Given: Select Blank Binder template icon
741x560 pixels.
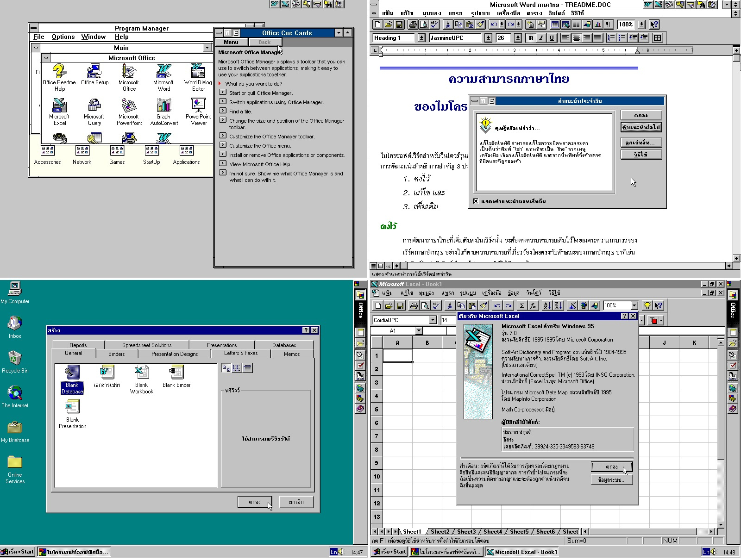Looking at the screenshot, I should (176, 376).
